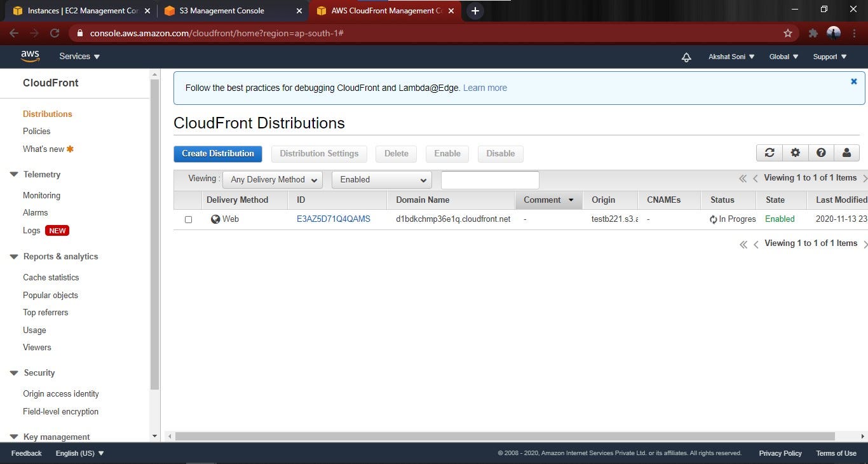Image resolution: width=868 pixels, height=464 pixels.
Task: Click the Web globe delivery method icon
Action: tap(215, 219)
